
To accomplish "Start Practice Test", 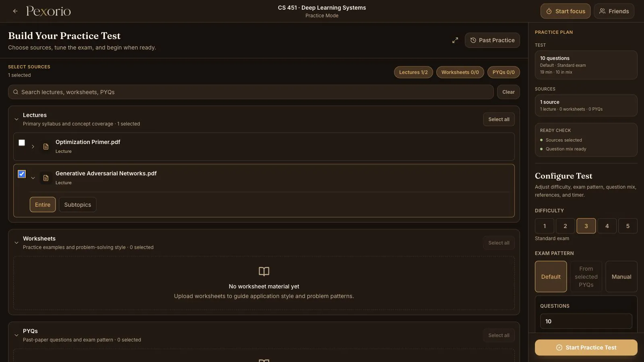I will tap(586, 348).
